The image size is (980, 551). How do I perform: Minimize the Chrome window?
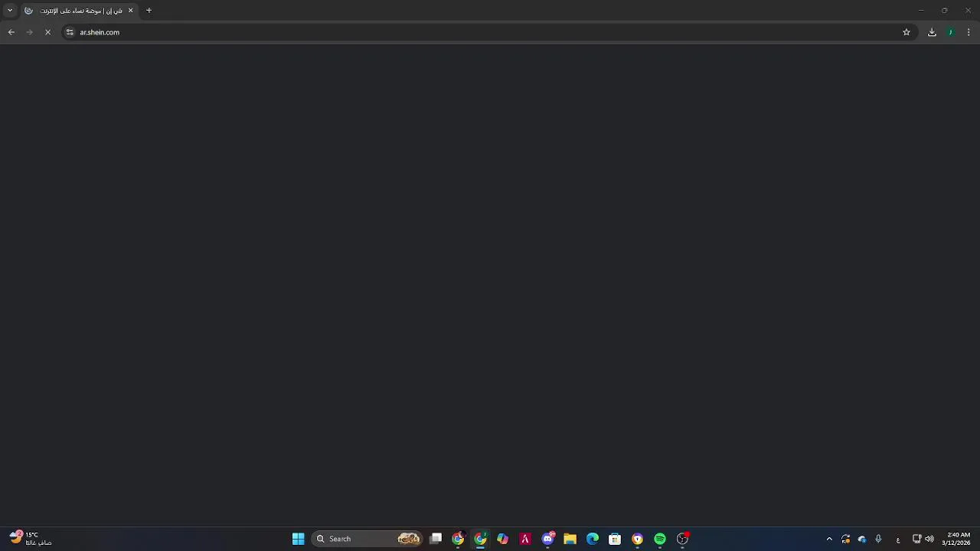pyautogui.click(x=921, y=11)
